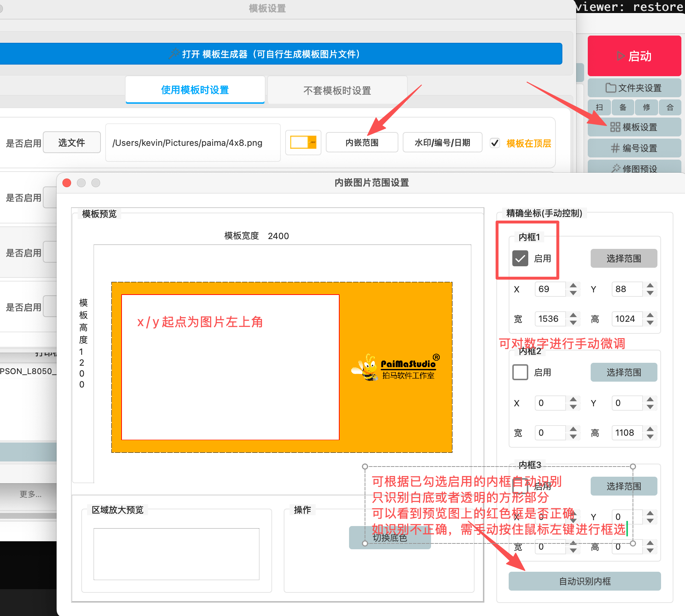Select the 修 retouch tool button
This screenshot has height=616, width=685.
646,107
